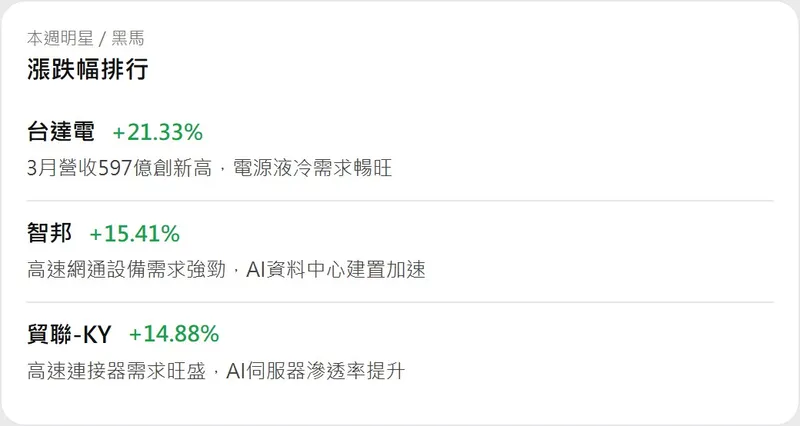Open the 台達電 stock name

click(61, 132)
